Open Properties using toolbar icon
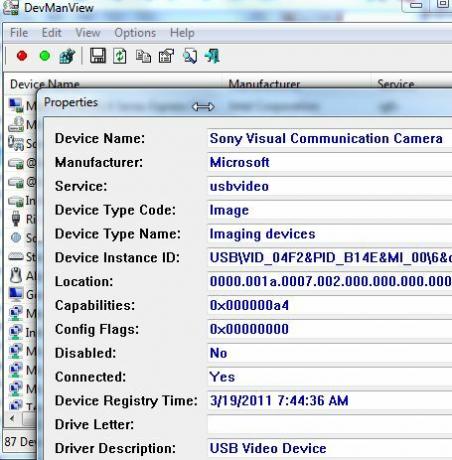452x460 pixels. tap(166, 56)
